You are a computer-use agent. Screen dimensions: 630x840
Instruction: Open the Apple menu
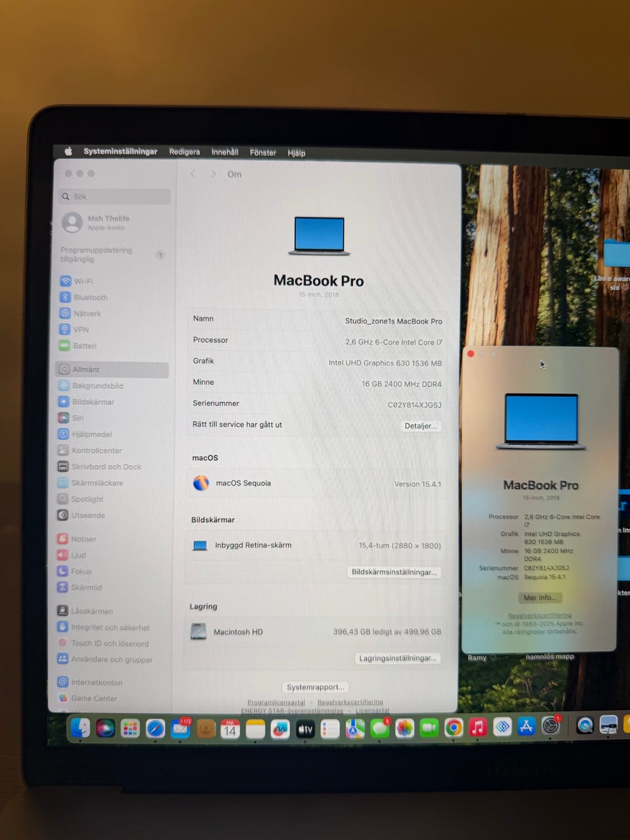click(68, 152)
